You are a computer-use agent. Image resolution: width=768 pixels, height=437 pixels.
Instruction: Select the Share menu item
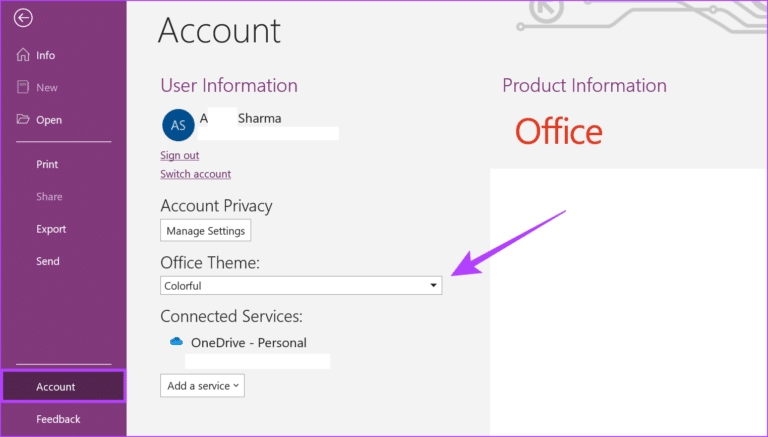click(x=49, y=196)
